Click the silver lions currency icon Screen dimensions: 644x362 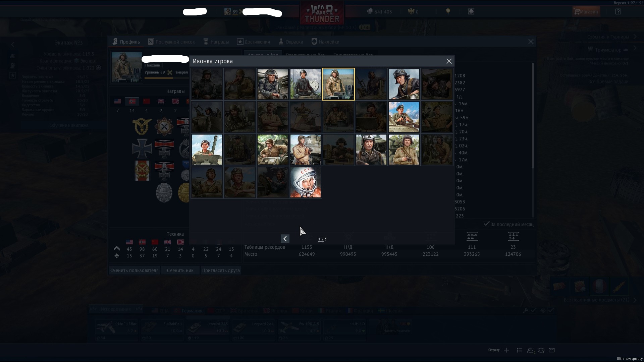click(x=369, y=12)
